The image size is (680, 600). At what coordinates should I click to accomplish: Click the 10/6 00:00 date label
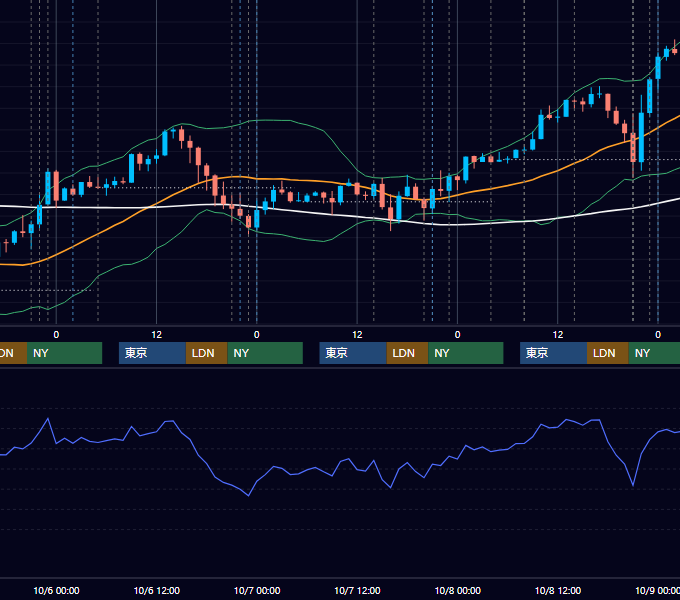[56, 590]
